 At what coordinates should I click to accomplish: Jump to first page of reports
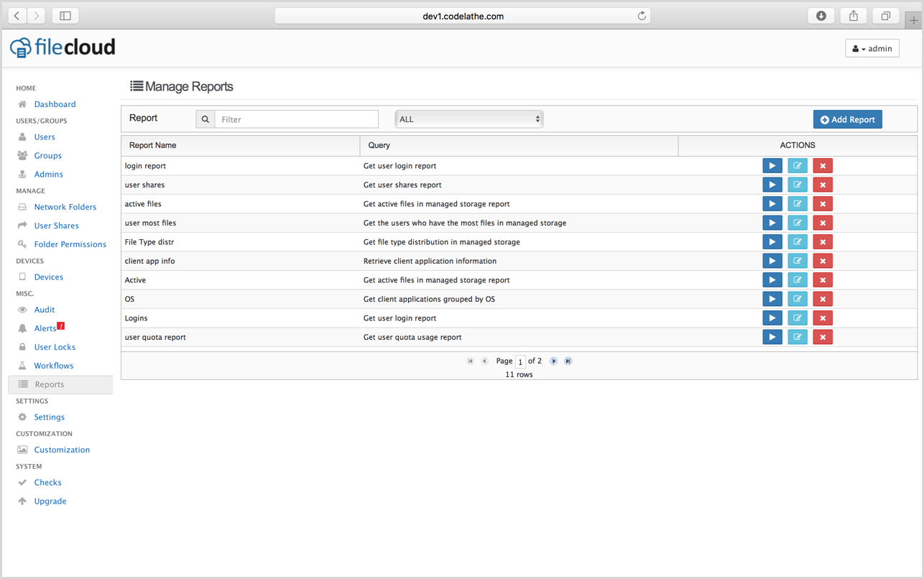(x=471, y=361)
